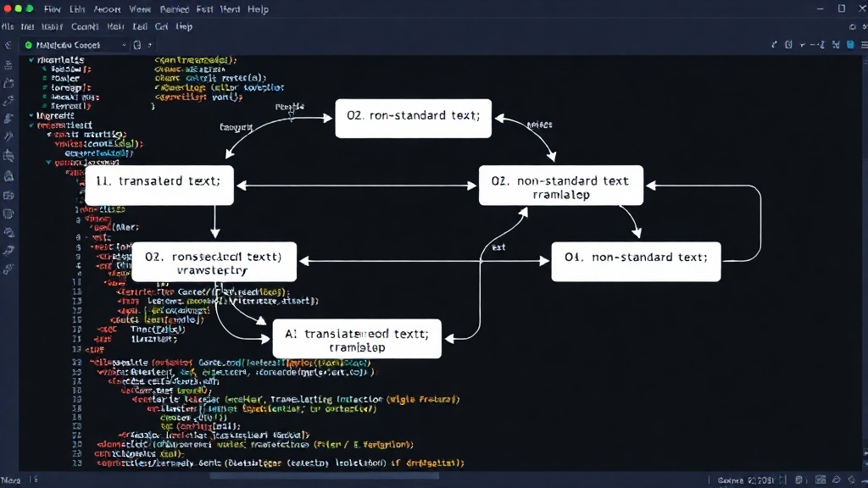This screenshot has width=868, height=488.
Task: Click the 'Eaogatt' edge label in the diagram
Action: click(236, 127)
